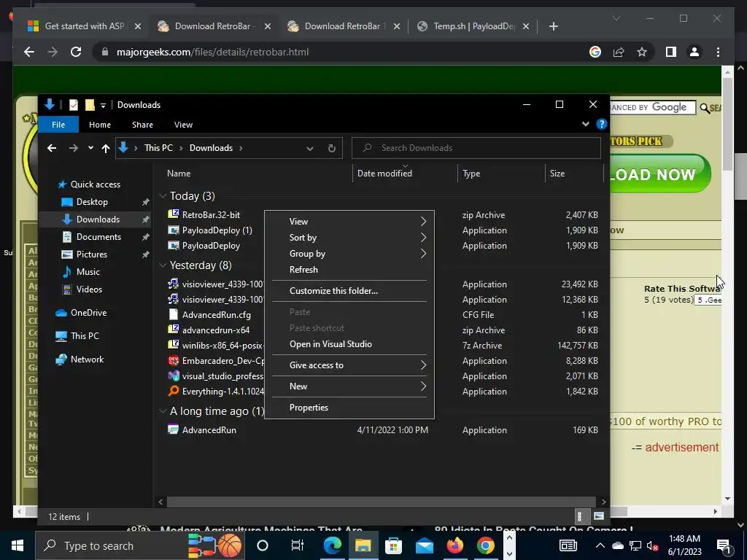This screenshot has width=747, height=560.
Task: Open Network in navigation pane
Action: click(88, 359)
